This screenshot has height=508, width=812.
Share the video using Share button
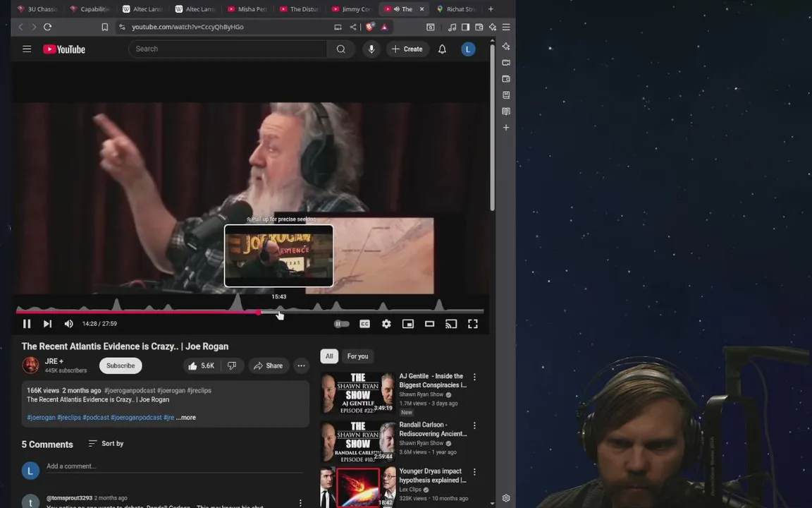269,366
